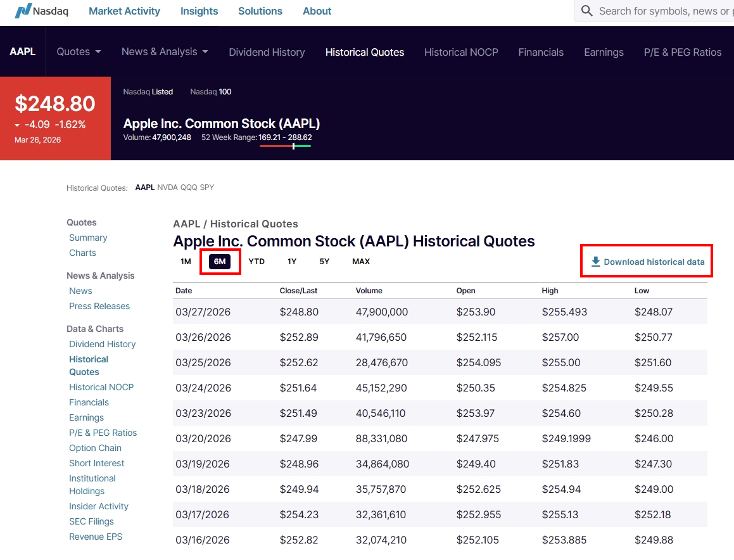
Task: Select 5Y time range
Action: coord(324,261)
